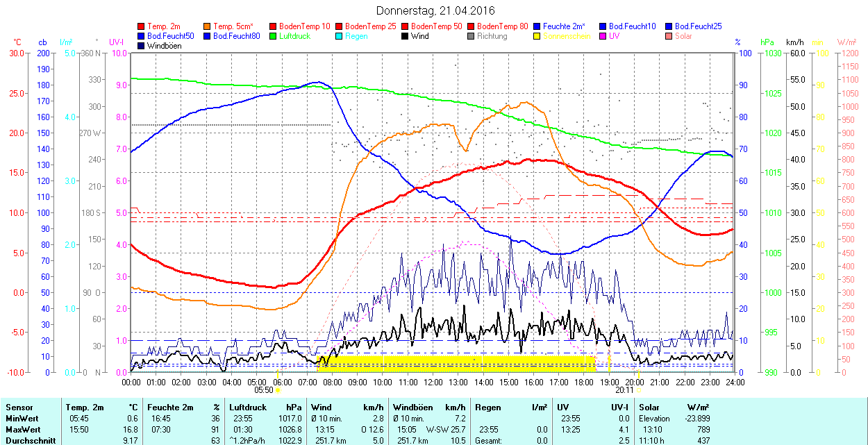Click the pressure trend ^1.2hPa/h
The width and height of the screenshot is (868, 445).
pos(249,441)
